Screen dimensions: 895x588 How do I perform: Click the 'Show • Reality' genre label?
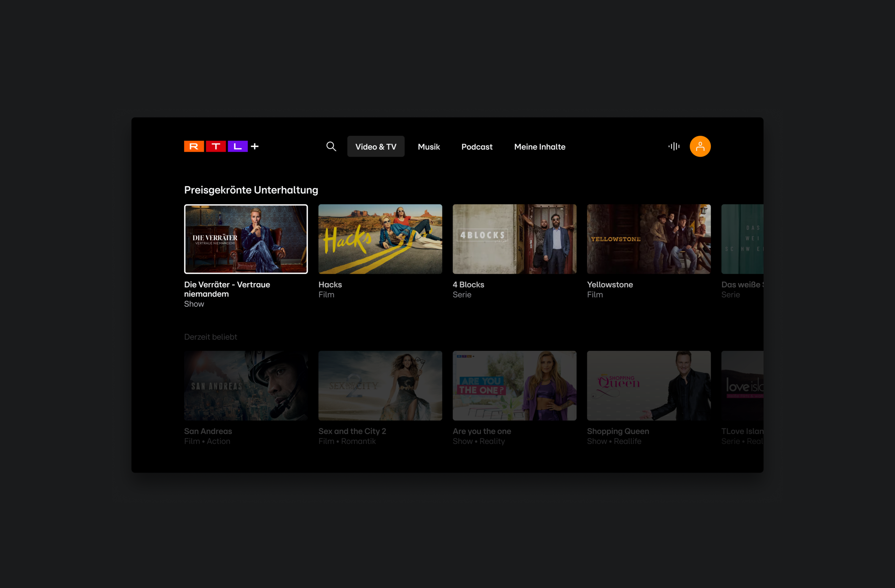pyautogui.click(x=479, y=441)
